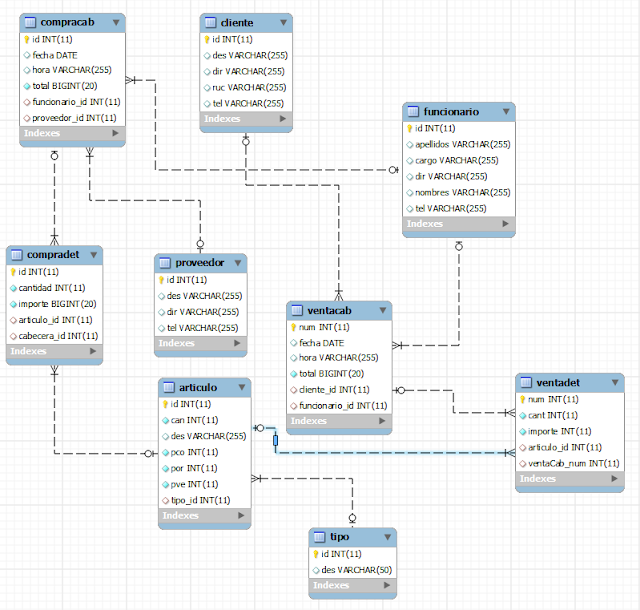
Task: Click the funcionario table icon
Action: [x=413, y=111]
